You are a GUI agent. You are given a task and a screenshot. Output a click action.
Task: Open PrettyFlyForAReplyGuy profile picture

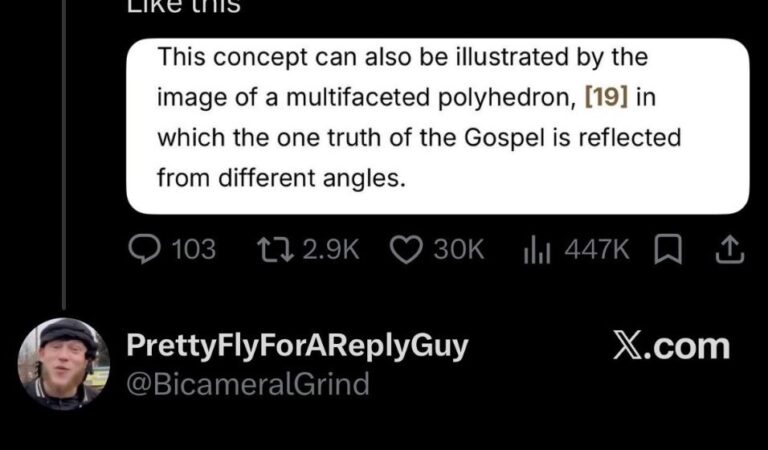(64, 364)
